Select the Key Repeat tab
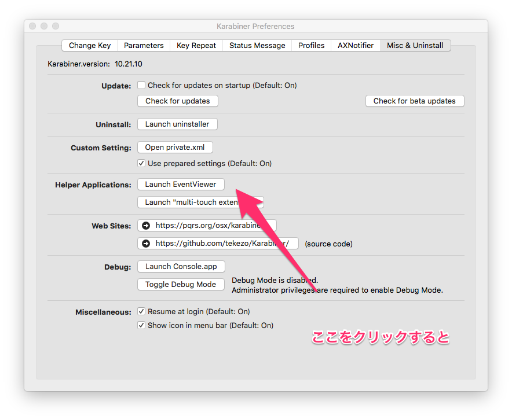512x420 pixels. click(x=196, y=45)
